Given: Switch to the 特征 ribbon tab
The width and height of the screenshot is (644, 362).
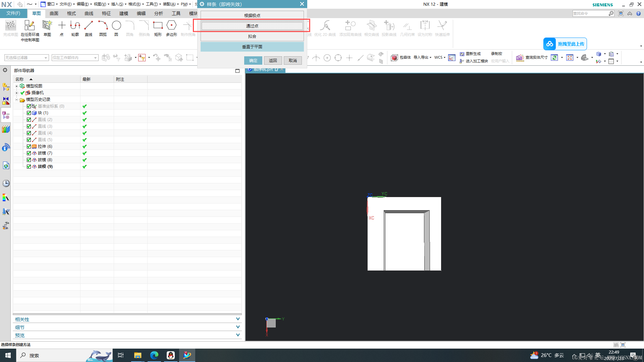Looking at the screenshot, I should [x=106, y=13].
